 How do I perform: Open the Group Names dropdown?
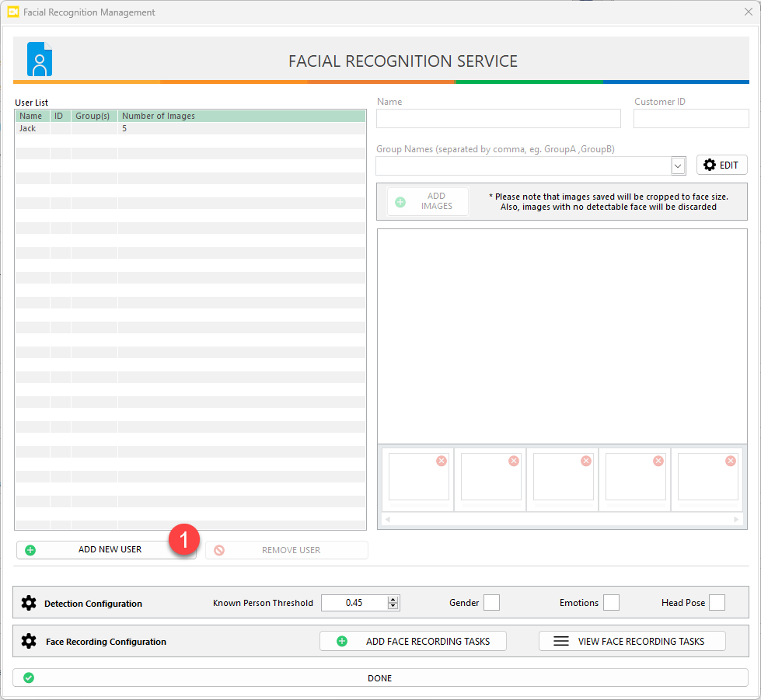pos(678,165)
